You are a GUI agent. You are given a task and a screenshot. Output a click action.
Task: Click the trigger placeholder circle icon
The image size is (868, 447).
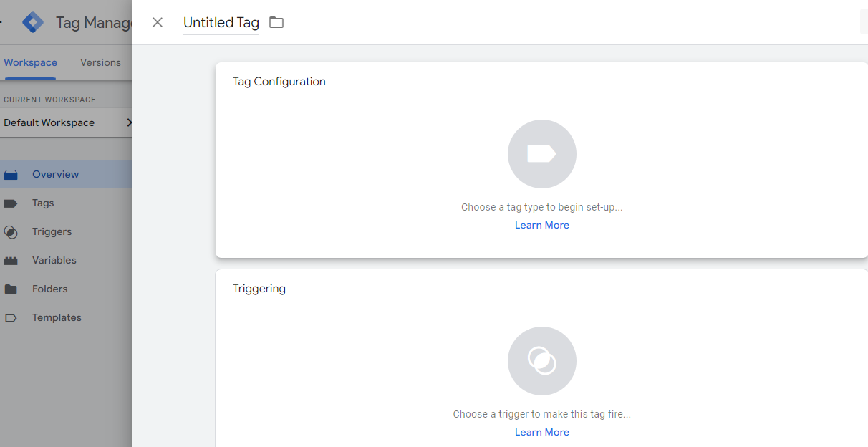click(541, 361)
